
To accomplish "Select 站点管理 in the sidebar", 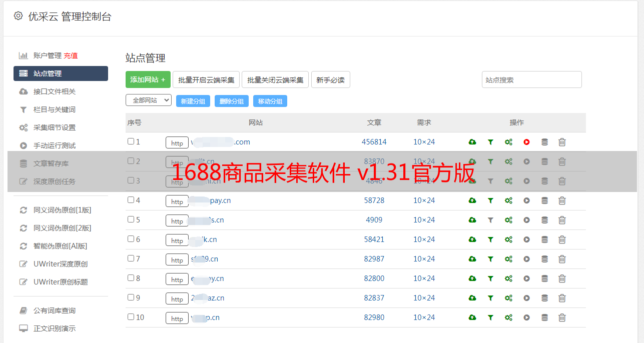I will (61, 73).
